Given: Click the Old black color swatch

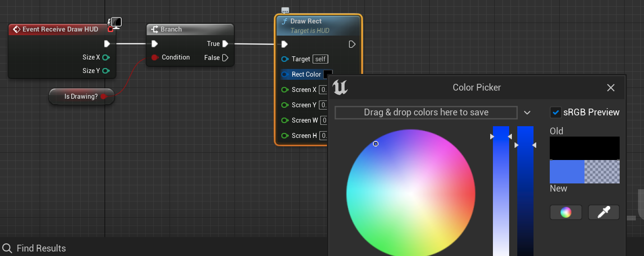Looking at the screenshot, I should 584,148.
